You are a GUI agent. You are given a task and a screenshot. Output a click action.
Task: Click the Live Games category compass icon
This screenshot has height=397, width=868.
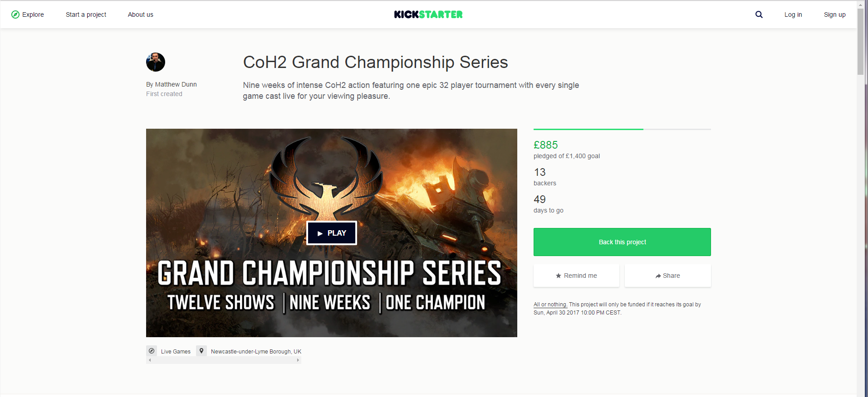(x=152, y=351)
